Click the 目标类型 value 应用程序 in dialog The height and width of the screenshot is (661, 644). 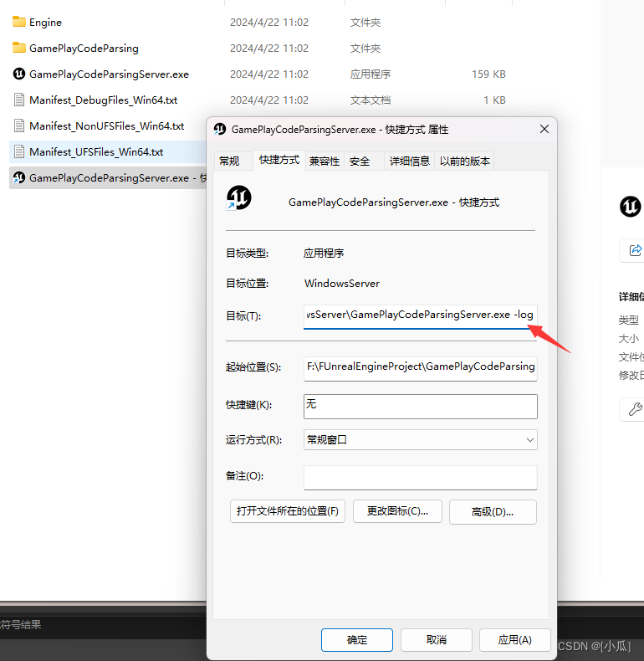click(x=324, y=253)
